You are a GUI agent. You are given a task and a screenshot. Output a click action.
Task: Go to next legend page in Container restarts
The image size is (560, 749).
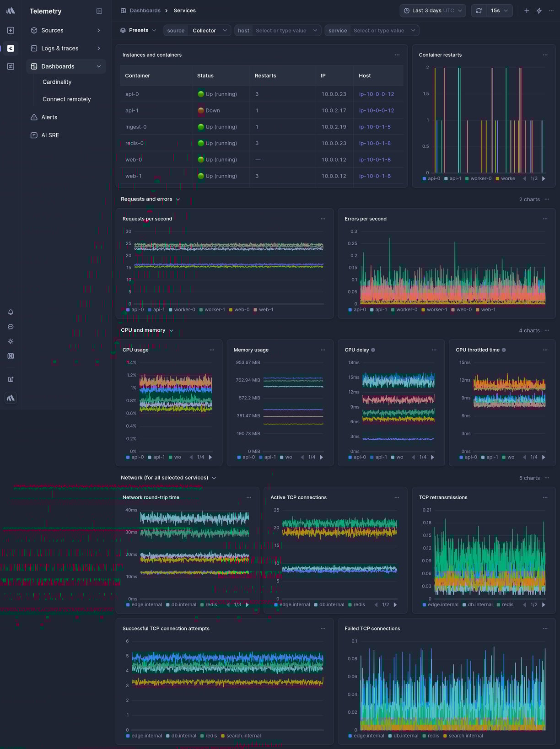point(544,178)
